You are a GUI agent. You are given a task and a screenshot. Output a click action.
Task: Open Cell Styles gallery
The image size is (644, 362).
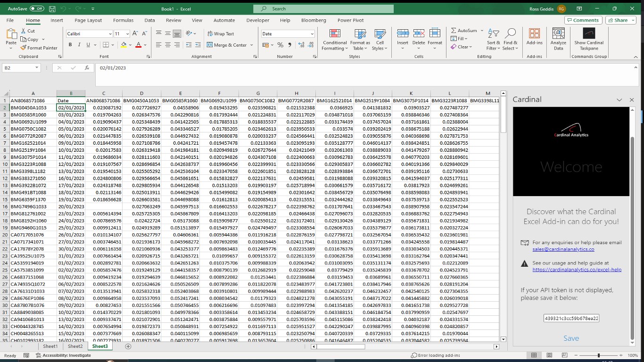click(x=380, y=40)
